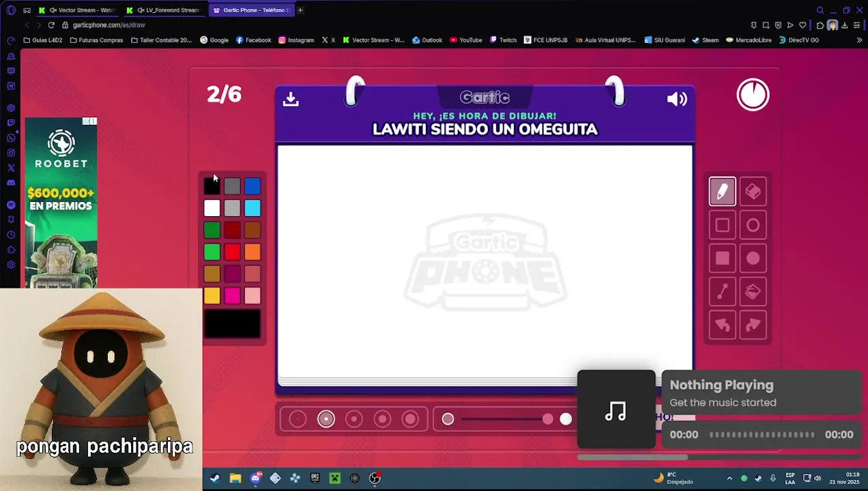Open the Twitch bookmark

tap(503, 40)
